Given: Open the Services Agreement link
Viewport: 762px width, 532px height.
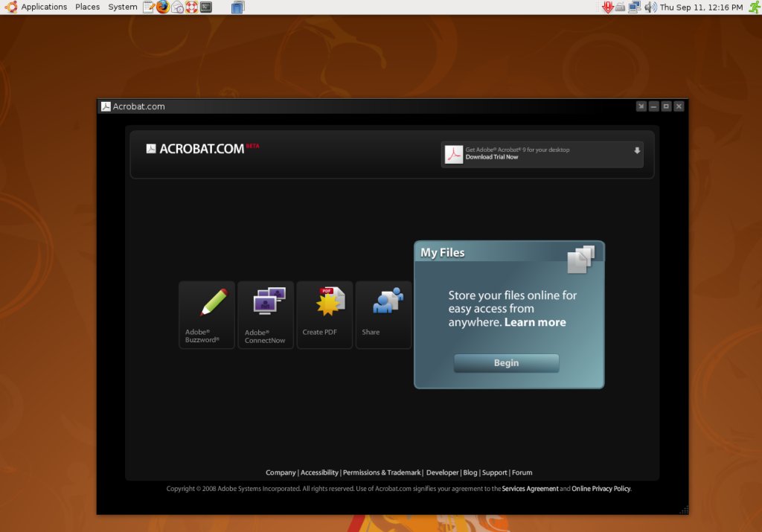Looking at the screenshot, I should pyautogui.click(x=530, y=489).
